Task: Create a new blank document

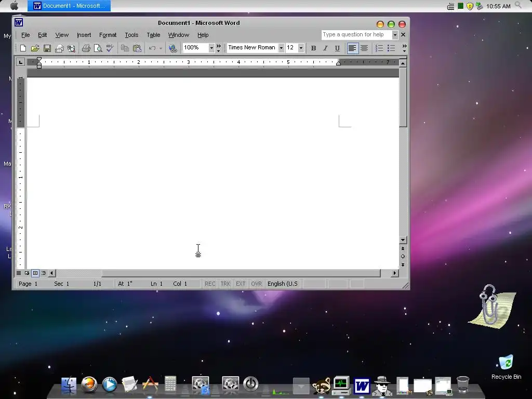Action: coord(23,48)
